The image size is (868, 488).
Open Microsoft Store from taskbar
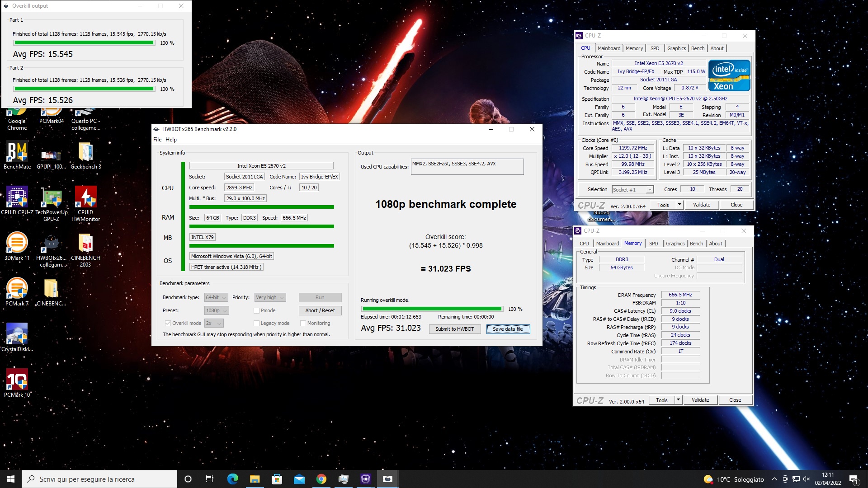(x=277, y=479)
